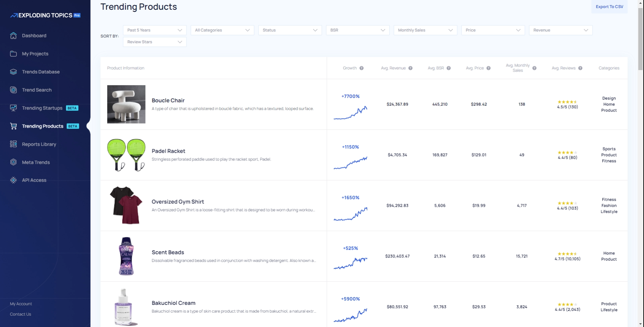Select the Trend Search target icon
Screen dimensions: 644x327
13,90
